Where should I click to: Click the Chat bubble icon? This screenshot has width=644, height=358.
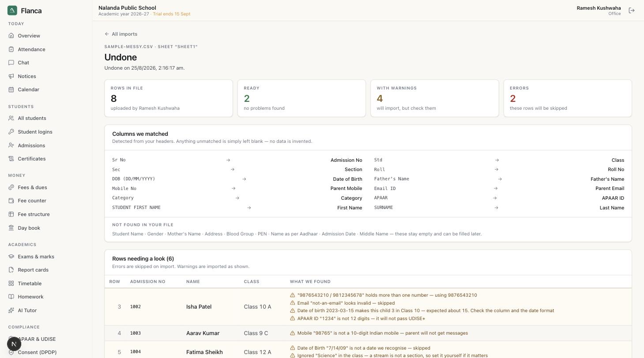[x=11, y=63]
